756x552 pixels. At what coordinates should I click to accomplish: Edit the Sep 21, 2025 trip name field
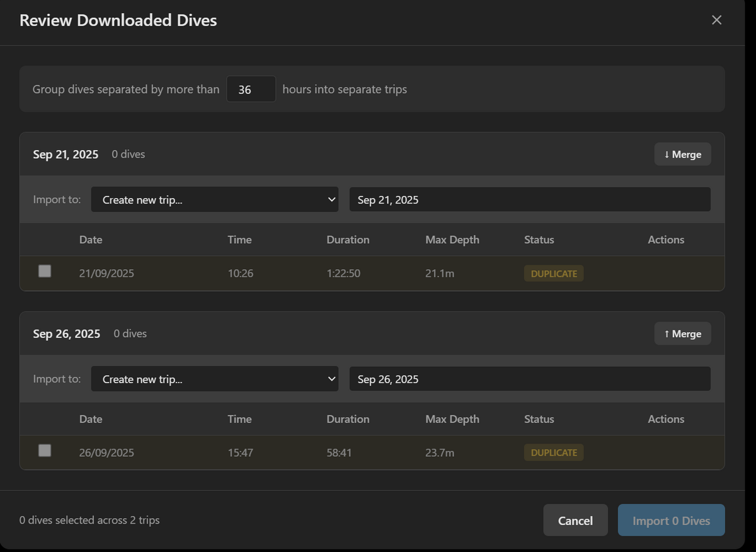[529, 200]
